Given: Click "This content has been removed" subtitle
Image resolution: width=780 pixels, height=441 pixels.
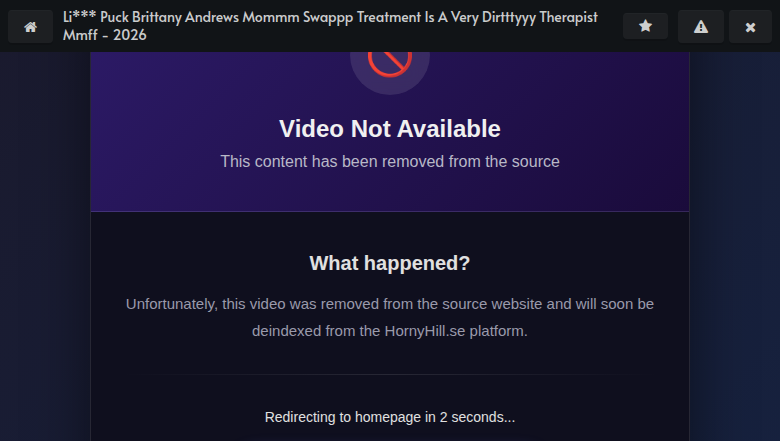Looking at the screenshot, I should click(x=390, y=162).
